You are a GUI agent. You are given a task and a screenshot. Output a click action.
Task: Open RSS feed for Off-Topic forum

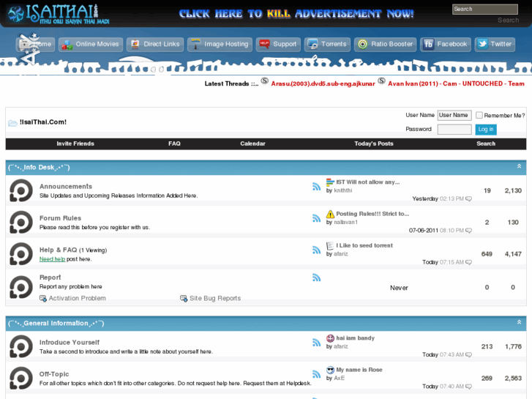(316, 374)
